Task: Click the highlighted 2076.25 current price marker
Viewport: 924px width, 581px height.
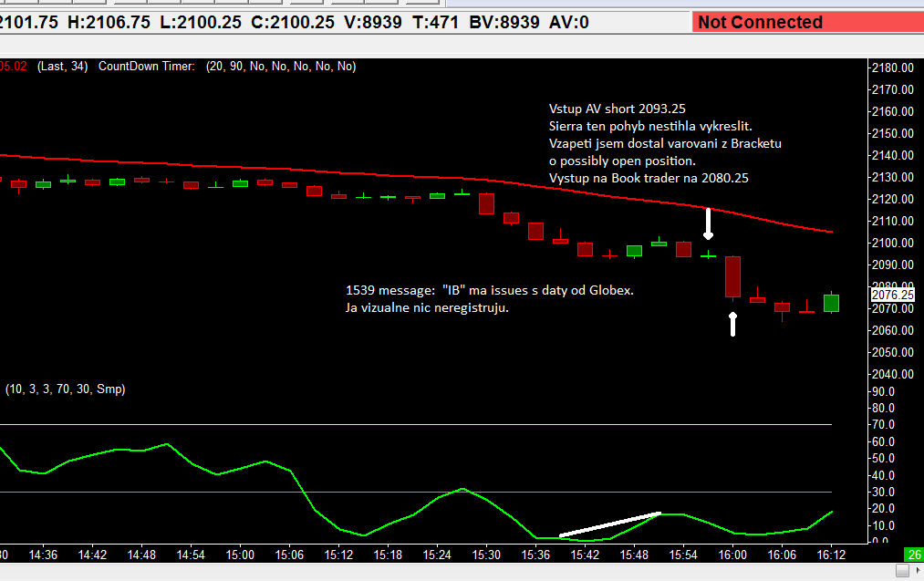Action: [x=892, y=295]
